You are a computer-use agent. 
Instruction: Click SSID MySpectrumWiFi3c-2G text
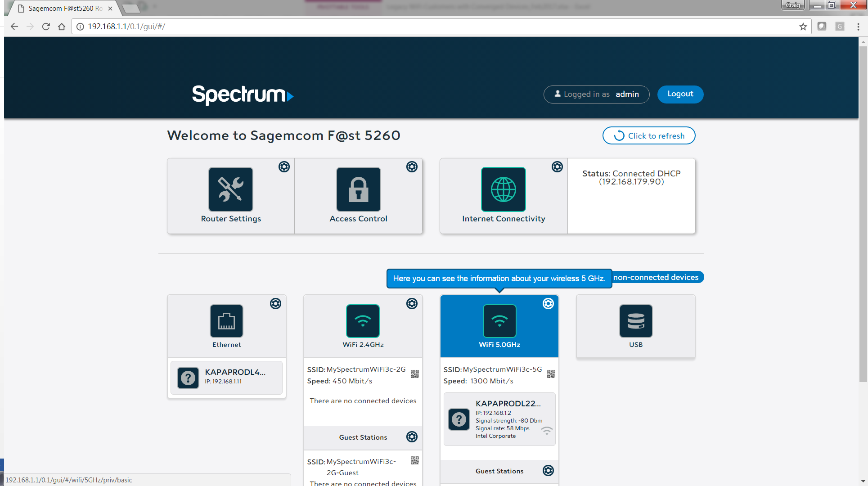tap(356, 369)
